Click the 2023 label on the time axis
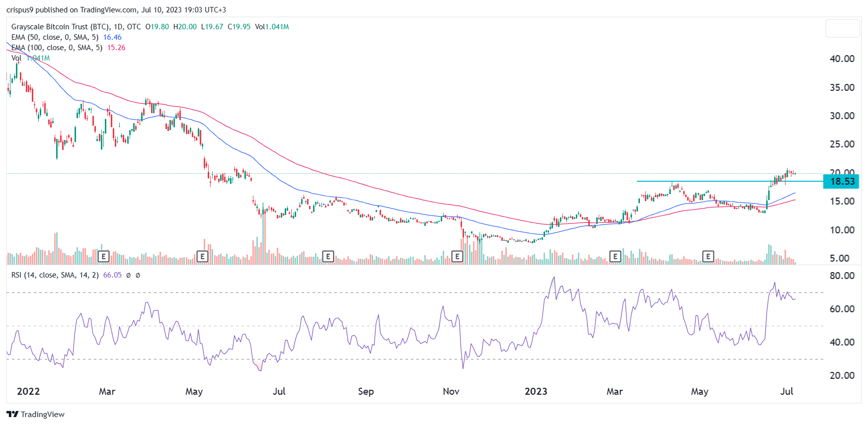 [x=536, y=391]
